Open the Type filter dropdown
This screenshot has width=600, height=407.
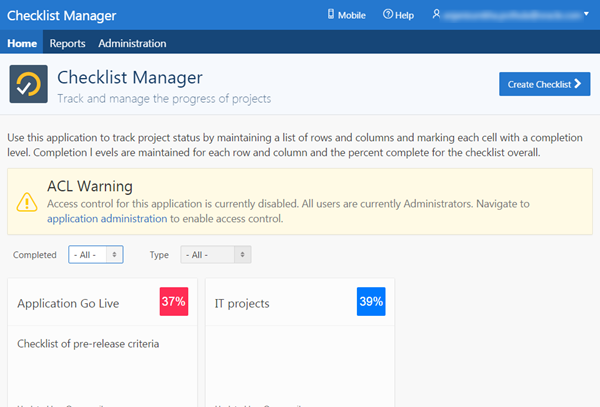pos(215,255)
